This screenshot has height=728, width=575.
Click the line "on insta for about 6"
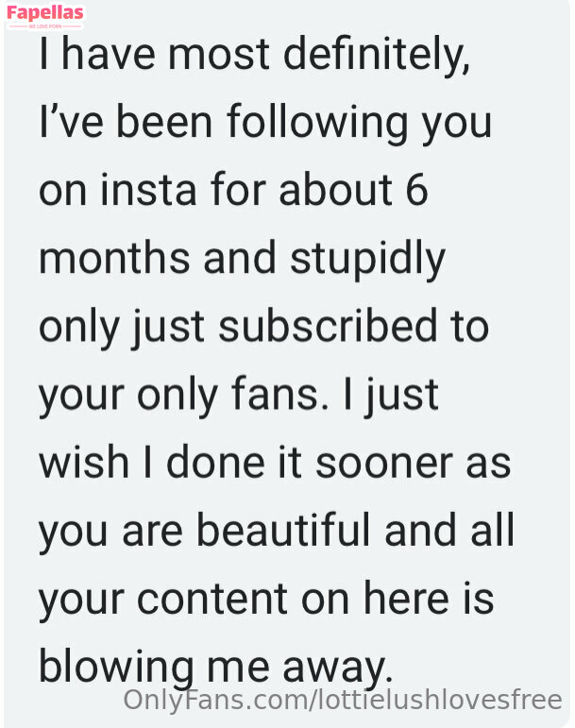[234, 190]
